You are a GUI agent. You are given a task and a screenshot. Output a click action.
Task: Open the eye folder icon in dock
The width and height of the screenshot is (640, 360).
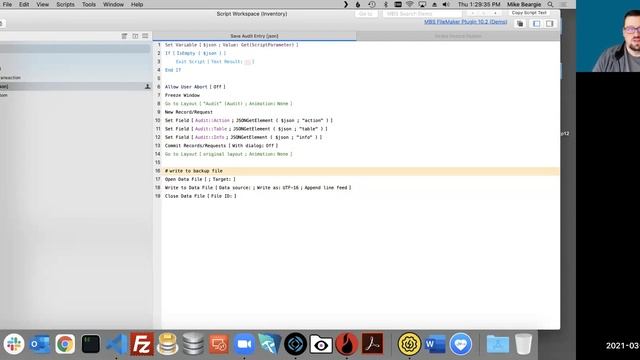click(321, 344)
